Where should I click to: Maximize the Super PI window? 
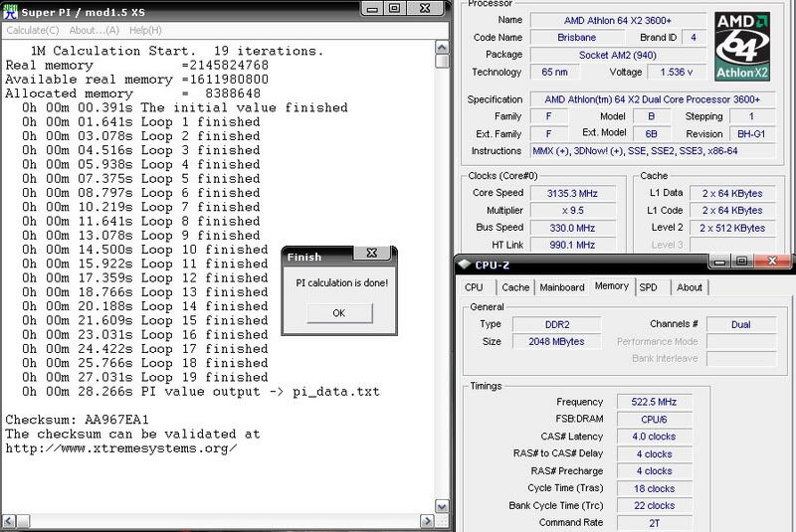click(394, 8)
